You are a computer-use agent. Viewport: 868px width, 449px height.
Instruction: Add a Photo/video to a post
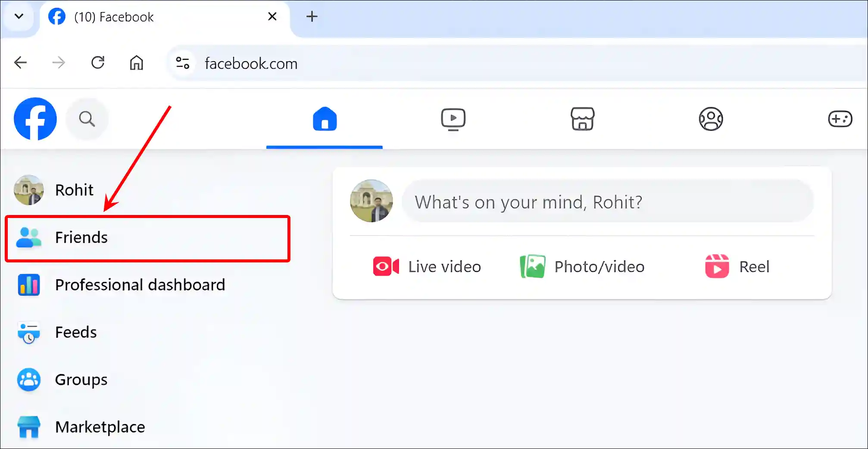(x=582, y=267)
